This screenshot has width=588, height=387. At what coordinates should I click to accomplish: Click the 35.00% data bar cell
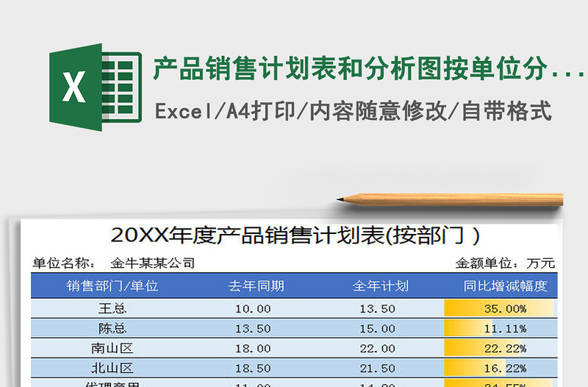coord(501,308)
